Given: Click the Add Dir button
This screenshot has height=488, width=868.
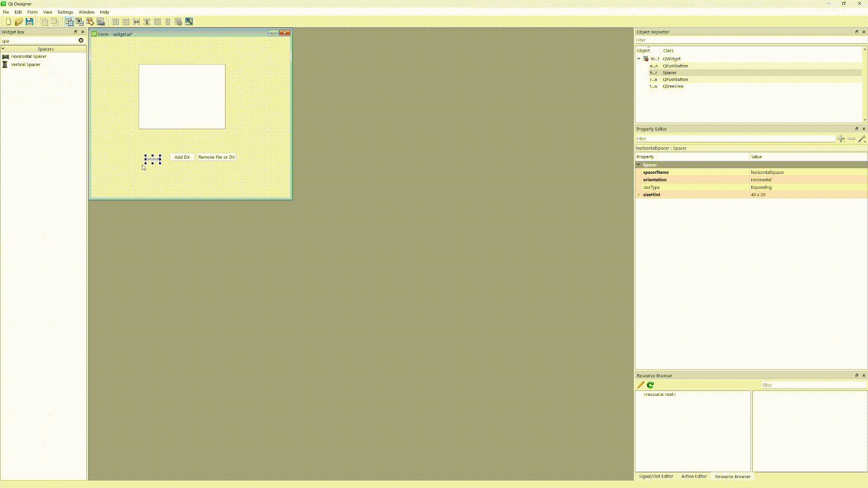Looking at the screenshot, I should [x=182, y=157].
